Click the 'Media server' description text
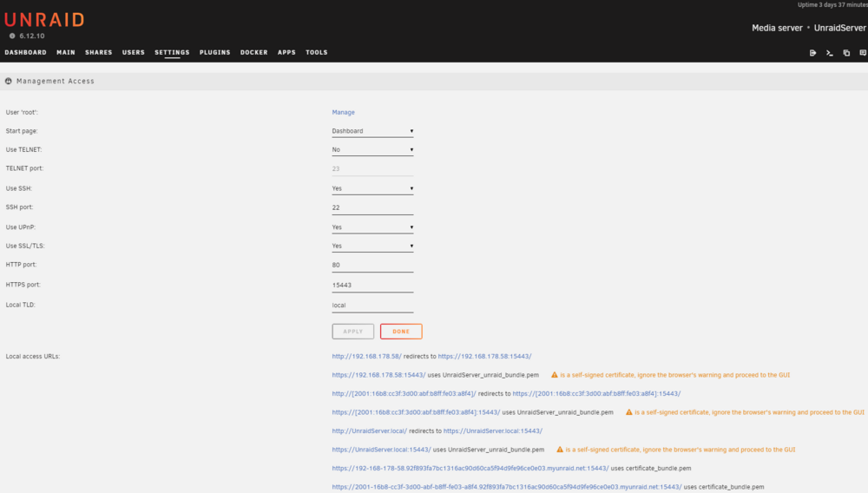Screen dimensions: 868x493 [777, 28]
